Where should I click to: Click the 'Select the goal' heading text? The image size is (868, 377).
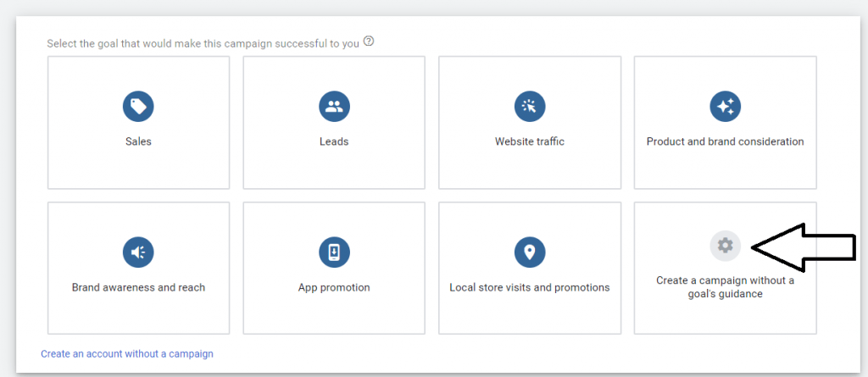tap(203, 42)
